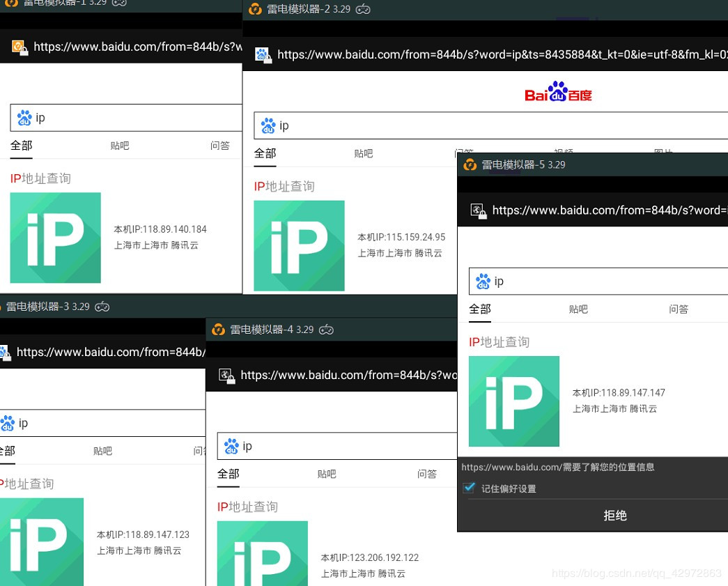Select the 全部 tab in 雷电模拟器-2
Image resolution: width=728 pixels, height=586 pixels.
pos(265,154)
